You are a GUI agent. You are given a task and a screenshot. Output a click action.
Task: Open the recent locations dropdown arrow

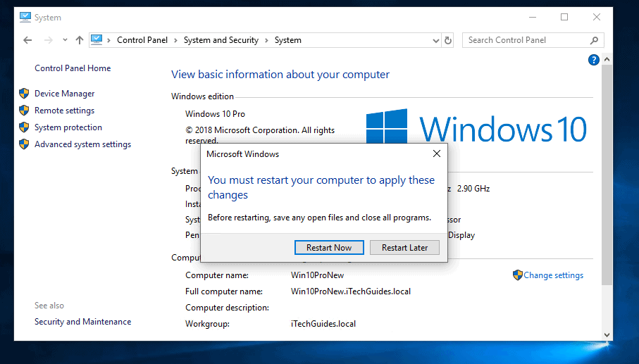coord(65,40)
